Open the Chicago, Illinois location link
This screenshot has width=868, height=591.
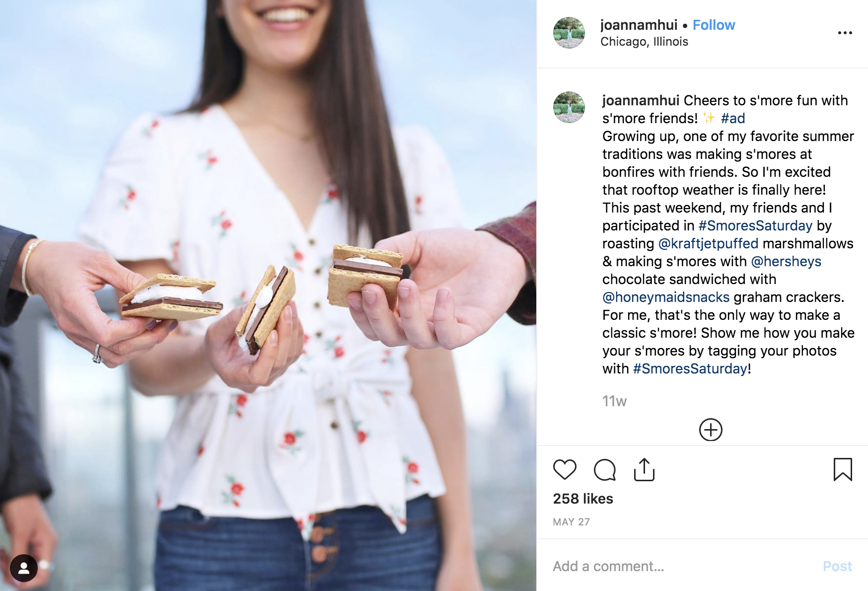(644, 42)
